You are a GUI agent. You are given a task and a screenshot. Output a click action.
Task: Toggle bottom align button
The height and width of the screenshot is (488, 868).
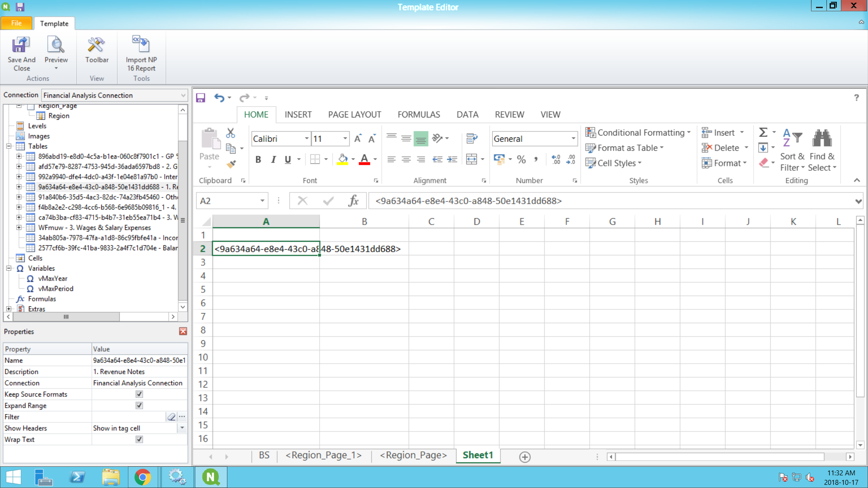tap(421, 139)
